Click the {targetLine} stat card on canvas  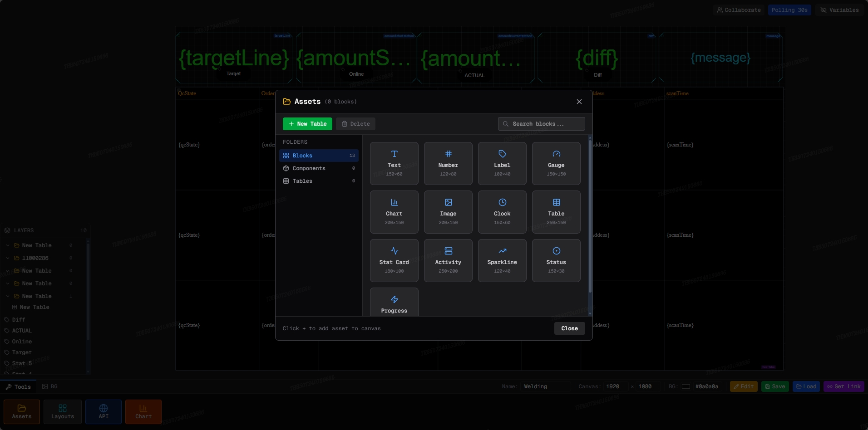click(234, 58)
